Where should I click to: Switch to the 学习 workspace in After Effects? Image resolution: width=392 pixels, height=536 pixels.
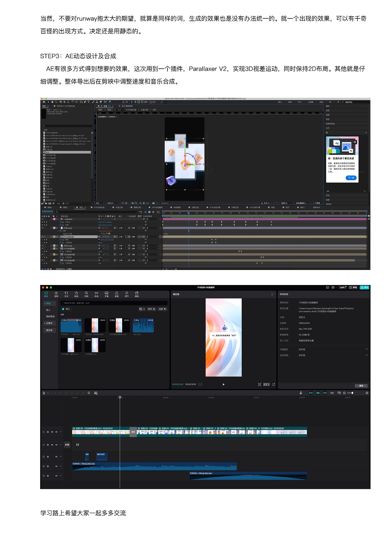[300, 102]
